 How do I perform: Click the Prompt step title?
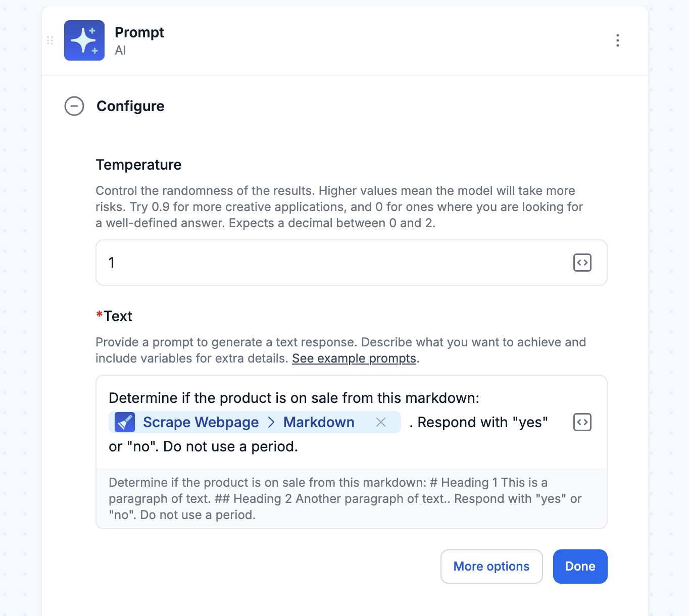coord(139,32)
